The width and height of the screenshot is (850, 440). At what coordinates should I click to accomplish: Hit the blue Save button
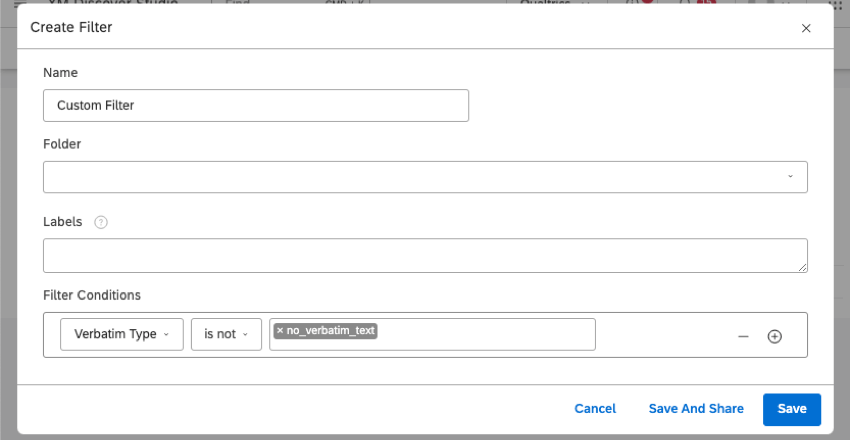pyautogui.click(x=791, y=408)
